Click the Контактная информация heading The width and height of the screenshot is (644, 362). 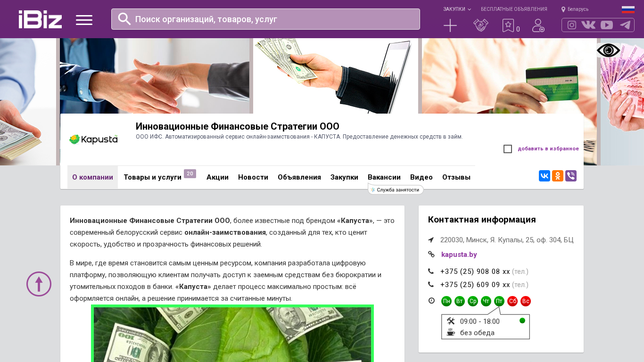(482, 220)
